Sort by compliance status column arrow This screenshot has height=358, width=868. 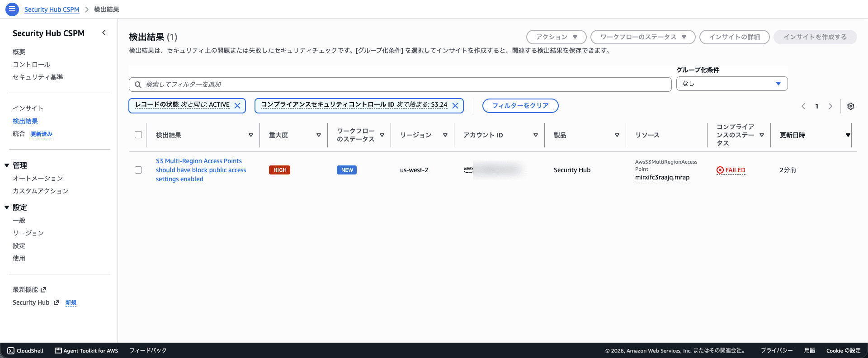(x=762, y=135)
